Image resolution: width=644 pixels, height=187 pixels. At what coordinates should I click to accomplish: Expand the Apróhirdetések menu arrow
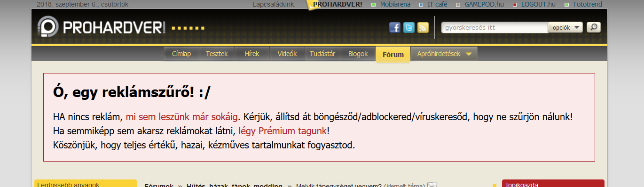click(469, 54)
